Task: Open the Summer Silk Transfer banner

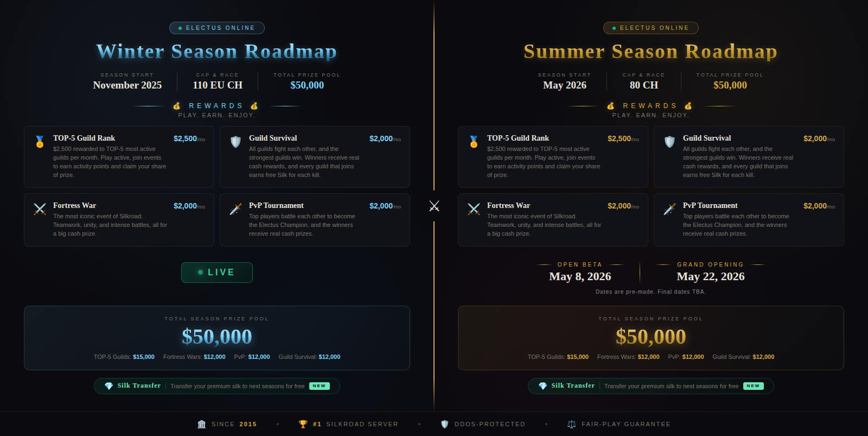Action: point(651,386)
